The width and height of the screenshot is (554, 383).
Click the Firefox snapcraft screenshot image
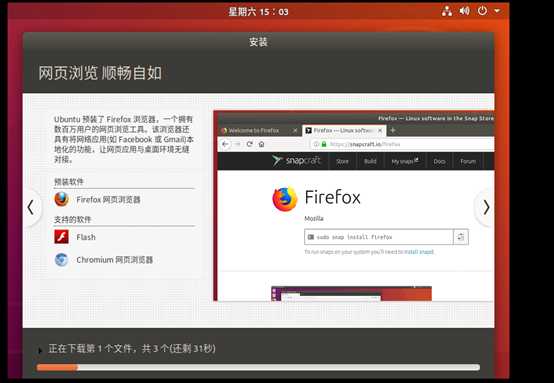click(354, 206)
